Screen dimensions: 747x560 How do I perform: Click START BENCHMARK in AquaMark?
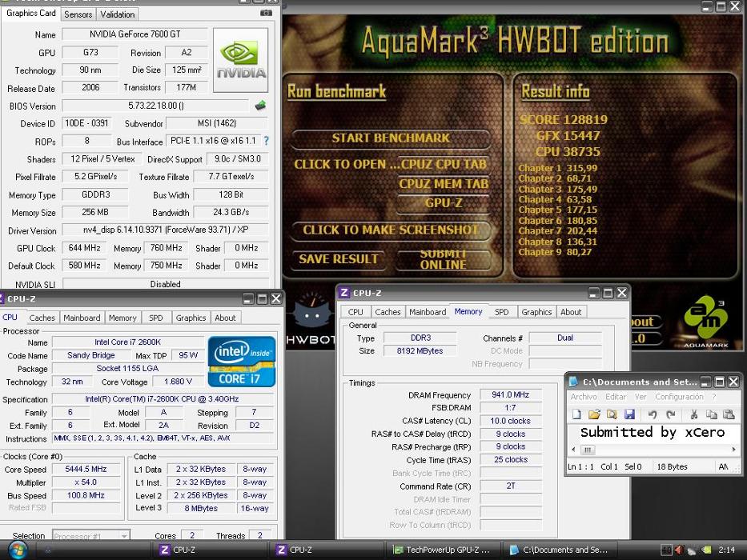click(391, 138)
